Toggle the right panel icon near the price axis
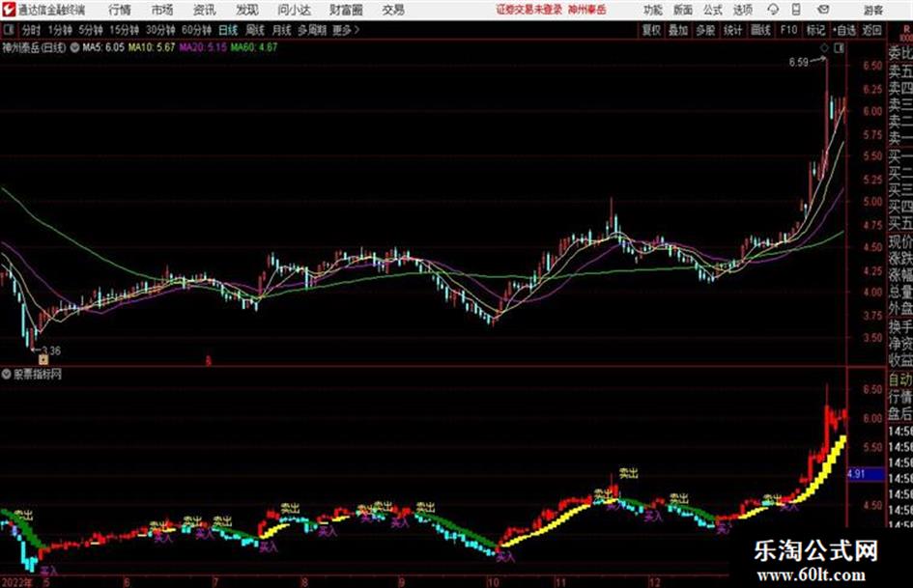The width and height of the screenshot is (913, 588). tap(839, 48)
